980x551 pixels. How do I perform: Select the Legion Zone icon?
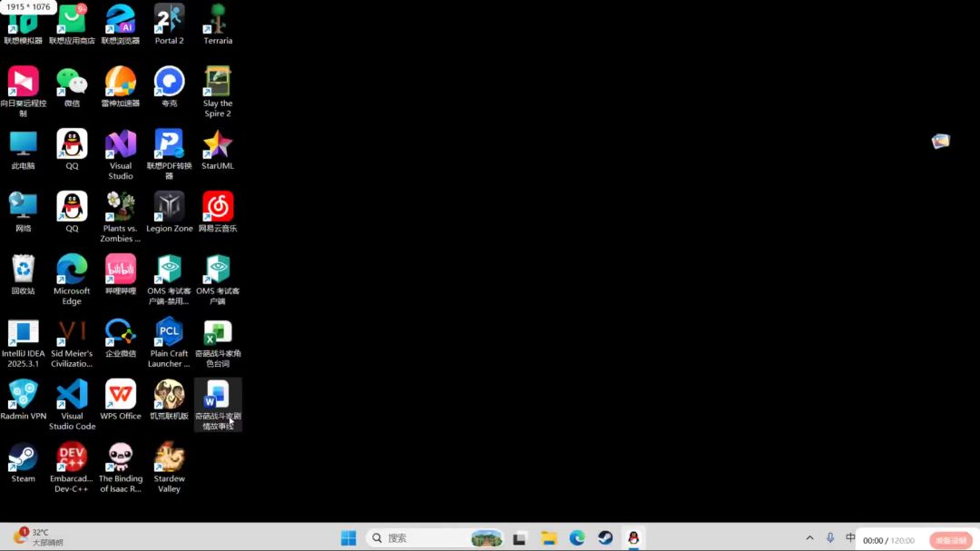pyautogui.click(x=169, y=212)
